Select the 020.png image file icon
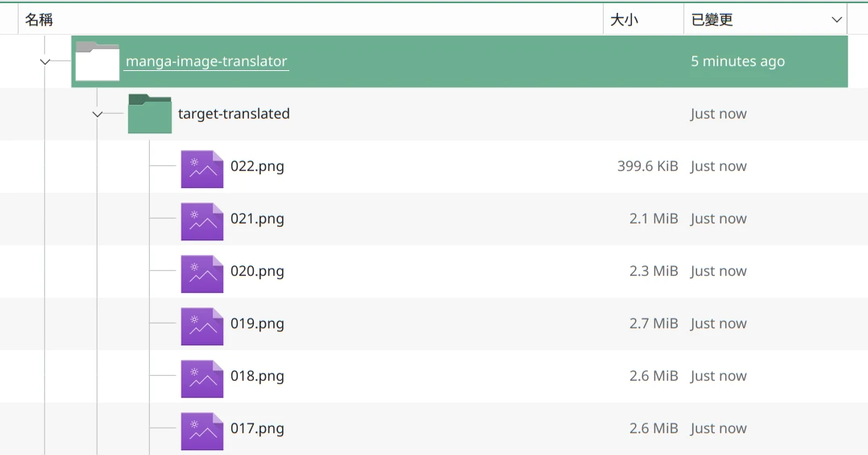 [x=201, y=273]
